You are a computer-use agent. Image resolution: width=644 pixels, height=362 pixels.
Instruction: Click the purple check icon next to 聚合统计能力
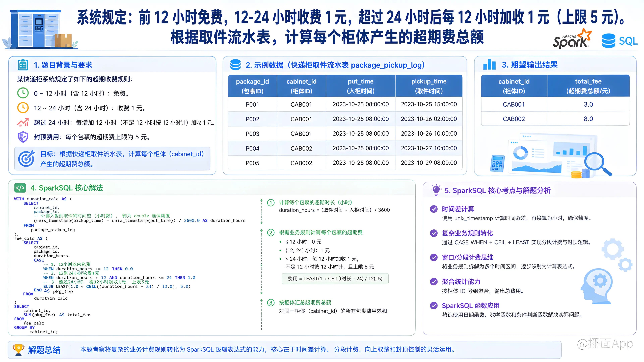click(434, 282)
